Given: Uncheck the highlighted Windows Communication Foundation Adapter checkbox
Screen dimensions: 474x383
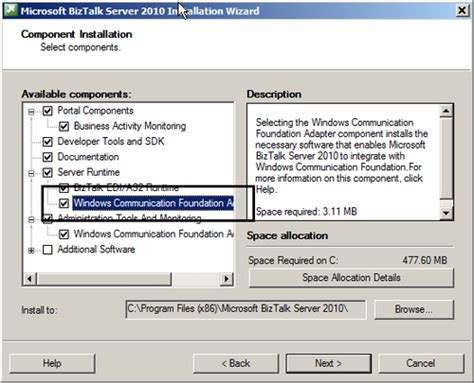Looking at the screenshot, I should [x=64, y=203].
